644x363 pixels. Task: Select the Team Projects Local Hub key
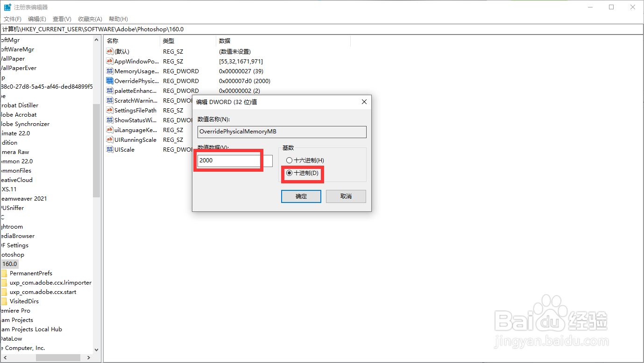(x=31, y=329)
